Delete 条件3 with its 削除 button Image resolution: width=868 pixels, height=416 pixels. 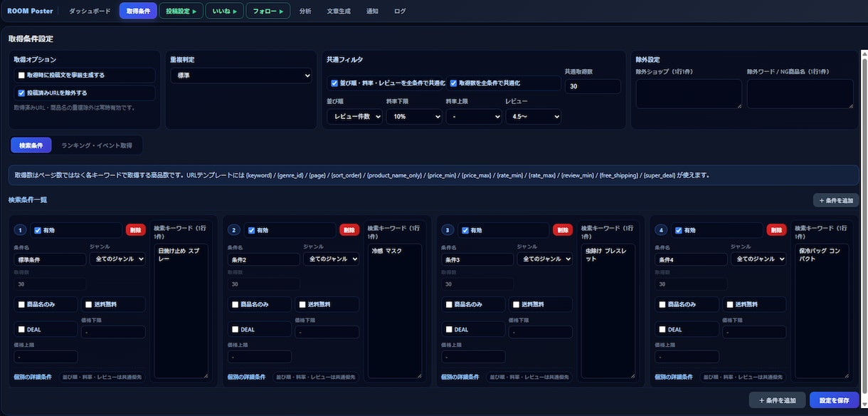563,230
